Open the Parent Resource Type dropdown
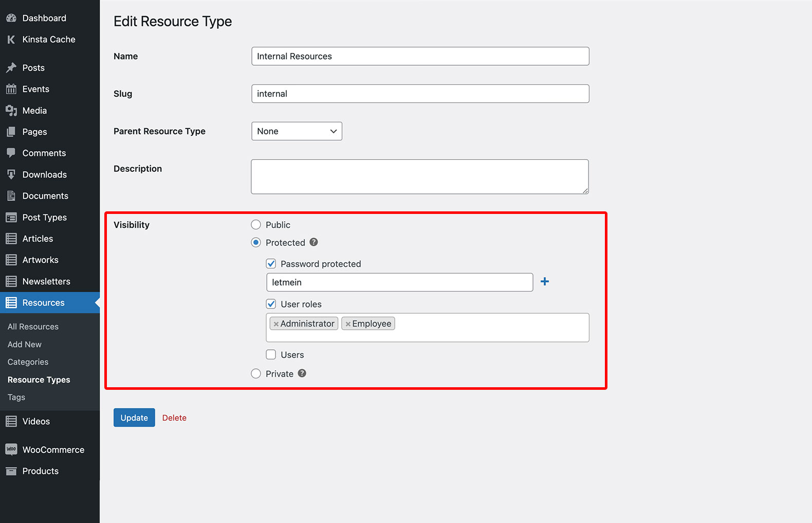 pos(297,131)
